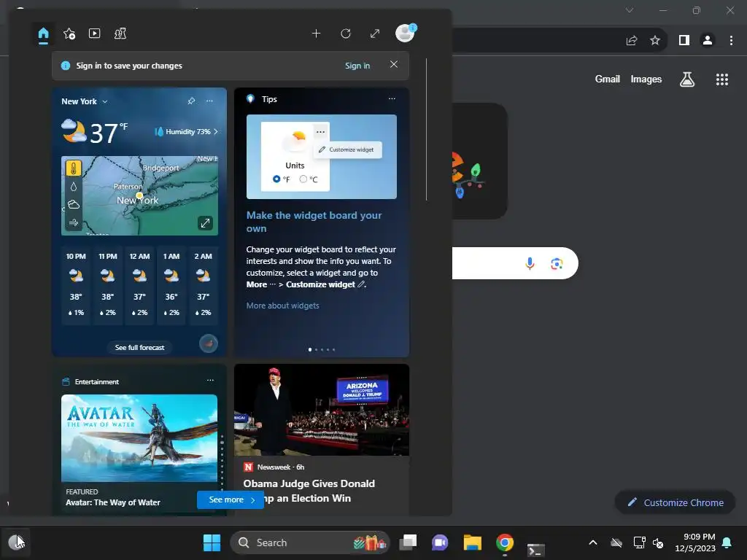Open Tips widget more options
Screen dimensions: 747x560
coord(392,98)
